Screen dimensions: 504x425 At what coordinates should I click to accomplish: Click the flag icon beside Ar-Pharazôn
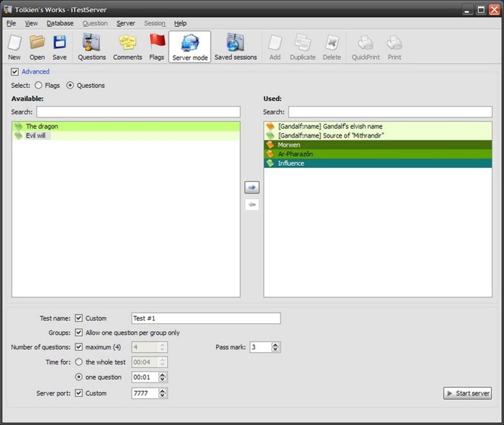tap(270, 154)
